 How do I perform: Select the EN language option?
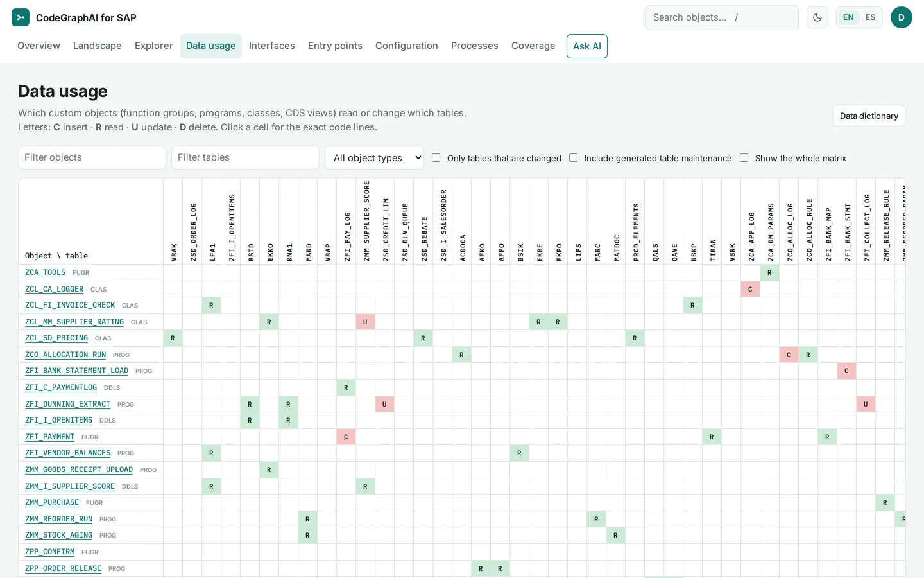848,17
